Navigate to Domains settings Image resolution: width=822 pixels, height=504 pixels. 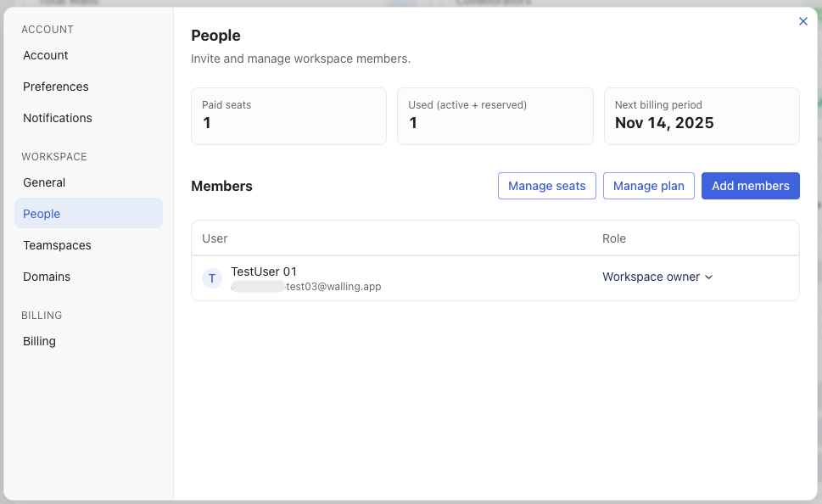coord(47,277)
